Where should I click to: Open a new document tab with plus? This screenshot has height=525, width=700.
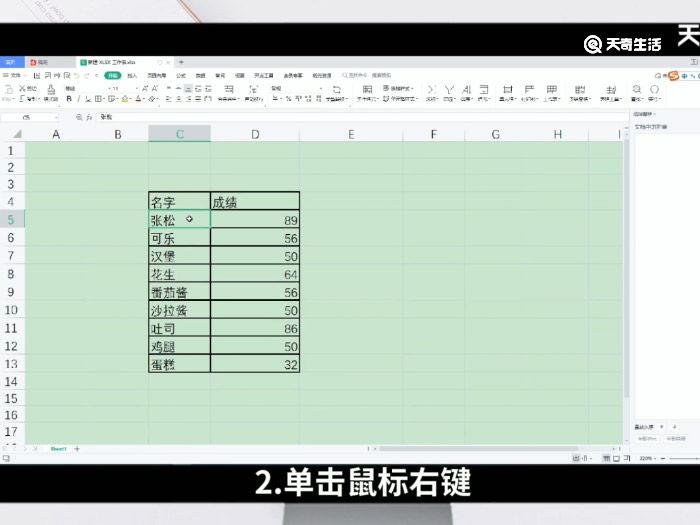point(181,62)
